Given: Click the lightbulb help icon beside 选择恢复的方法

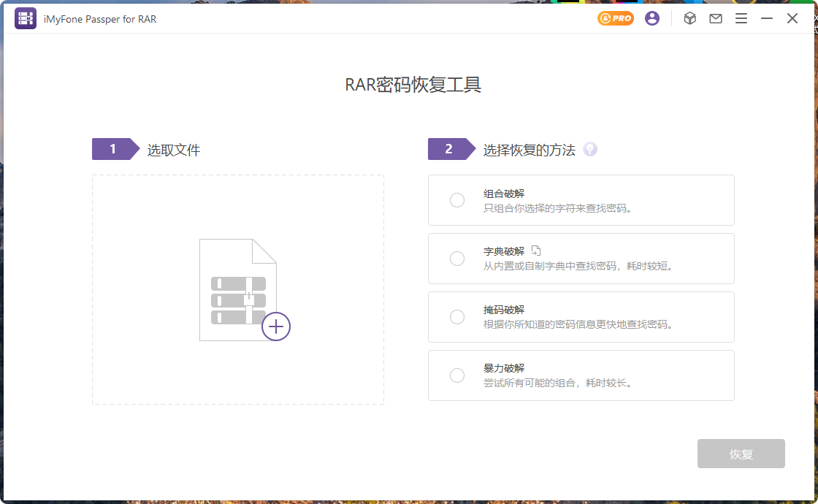Looking at the screenshot, I should pyautogui.click(x=590, y=149).
